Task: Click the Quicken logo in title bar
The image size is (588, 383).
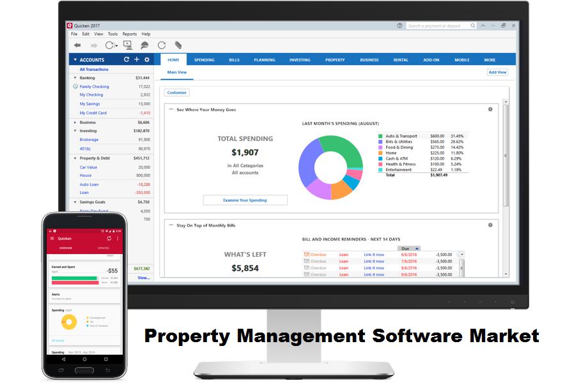Action: pos(70,26)
